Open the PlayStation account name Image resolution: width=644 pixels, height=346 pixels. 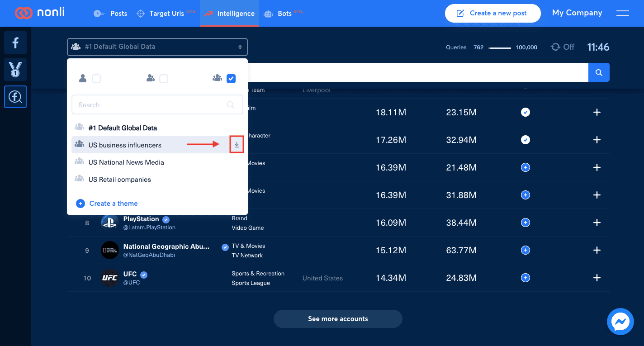tap(141, 219)
